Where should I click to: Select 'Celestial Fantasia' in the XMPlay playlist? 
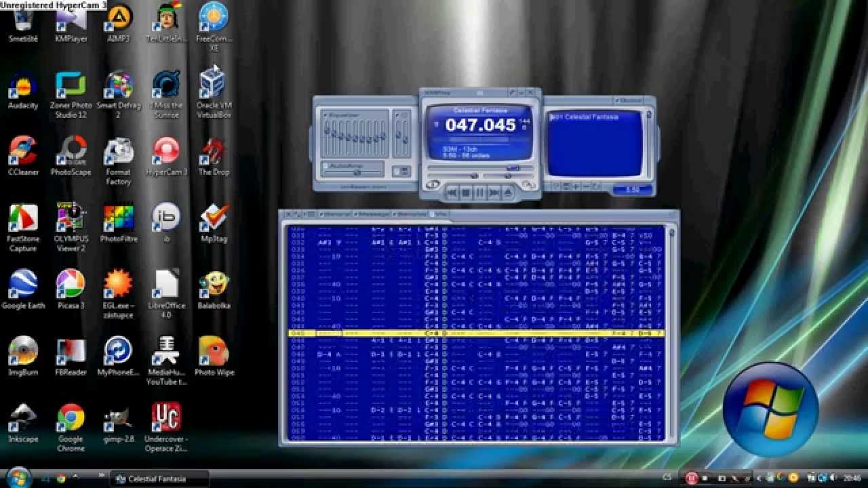[584, 117]
